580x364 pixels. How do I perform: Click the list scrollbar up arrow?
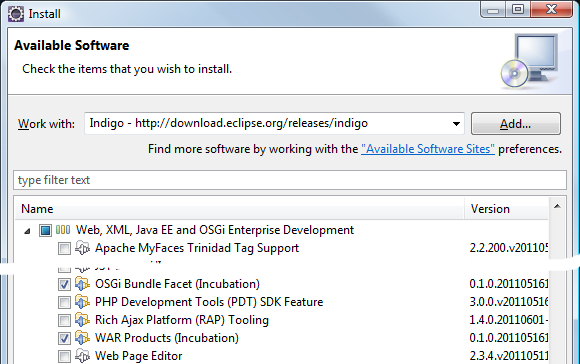(557, 206)
